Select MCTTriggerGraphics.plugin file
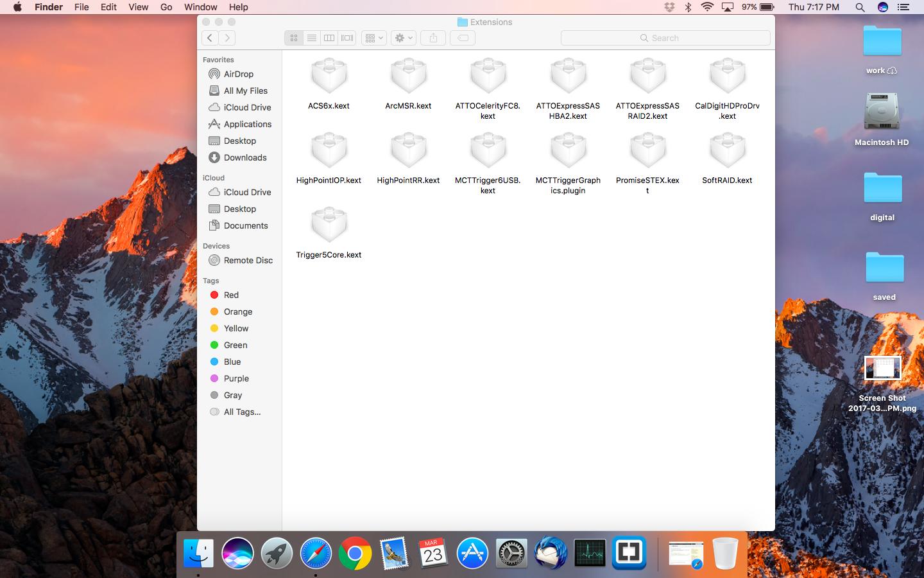 coord(568,164)
